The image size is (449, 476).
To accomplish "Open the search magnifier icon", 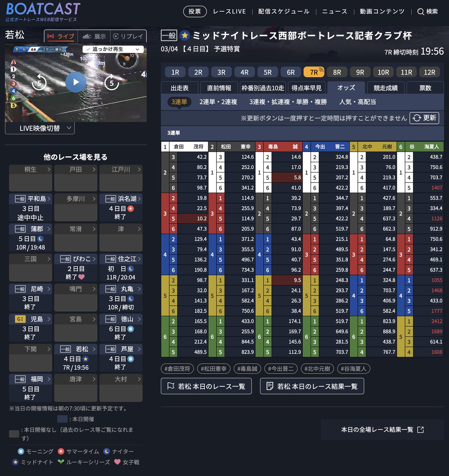I will tap(421, 12).
